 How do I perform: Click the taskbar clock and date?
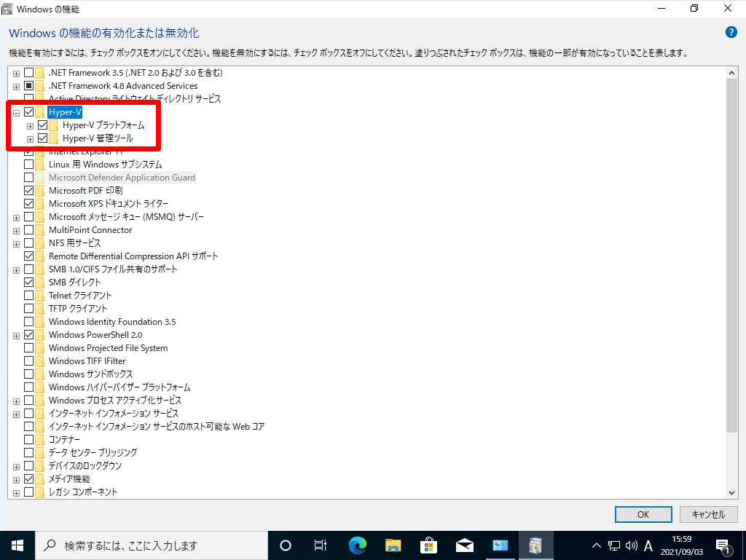click(x=681, y=545)
